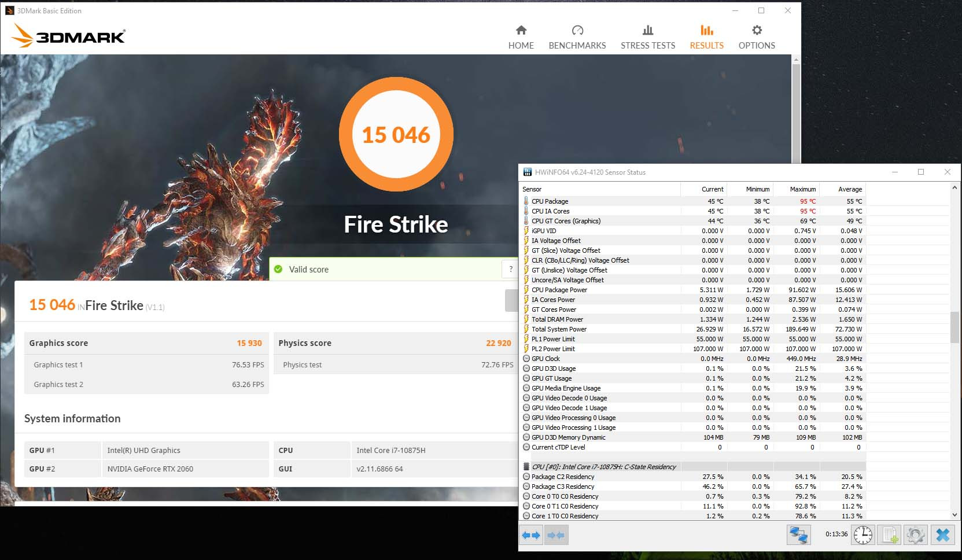Open the OPTIONS section
This screenshot has height=560, width=962.
[757, 37]
